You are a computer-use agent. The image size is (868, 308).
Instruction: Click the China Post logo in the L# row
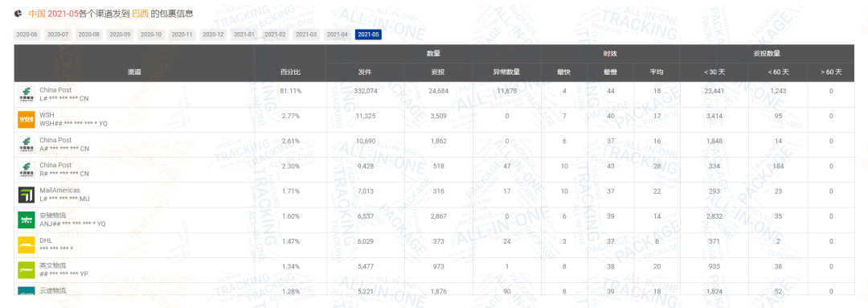coord(27,95)
